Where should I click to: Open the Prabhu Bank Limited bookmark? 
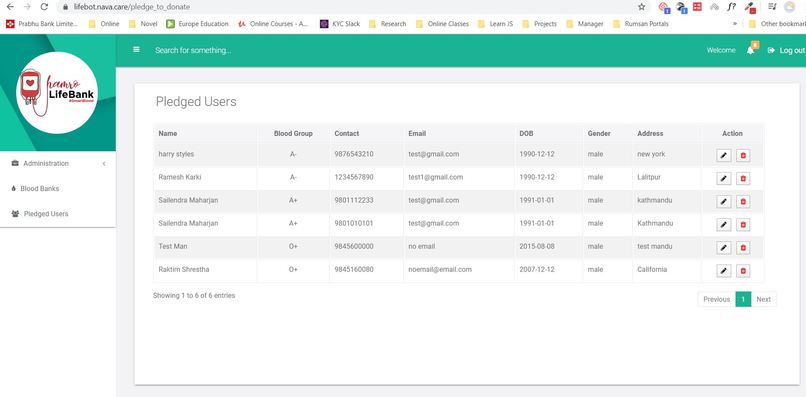[x=42, y=24]
